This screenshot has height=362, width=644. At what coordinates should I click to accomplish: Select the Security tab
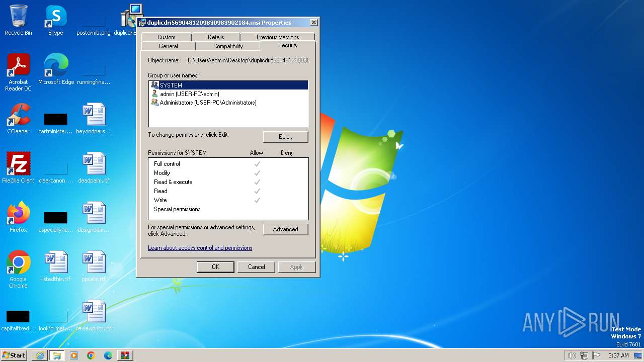click(288, 45)
